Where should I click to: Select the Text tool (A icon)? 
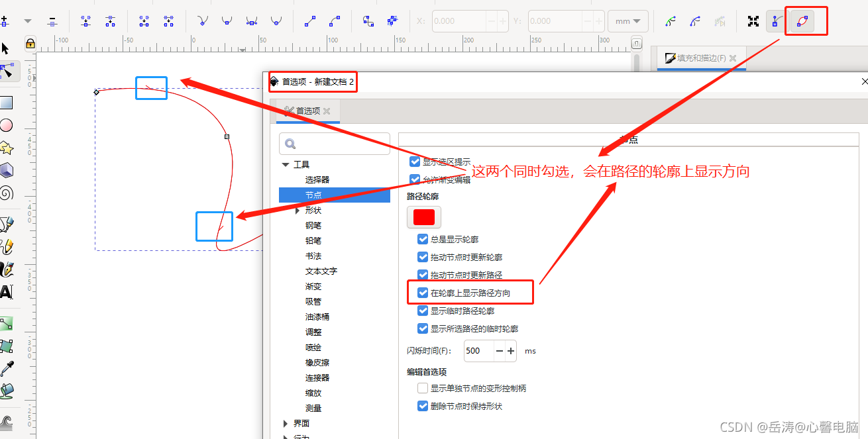click(x=6, y=292)
